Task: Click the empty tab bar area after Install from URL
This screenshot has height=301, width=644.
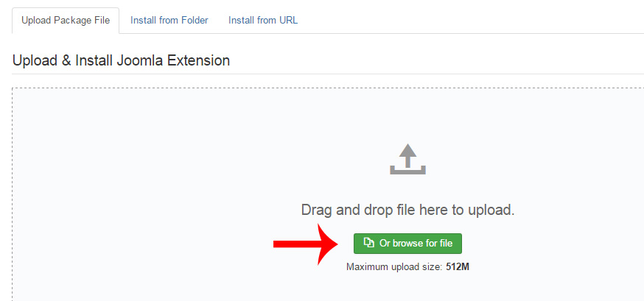Action: [x=472, y=21]
